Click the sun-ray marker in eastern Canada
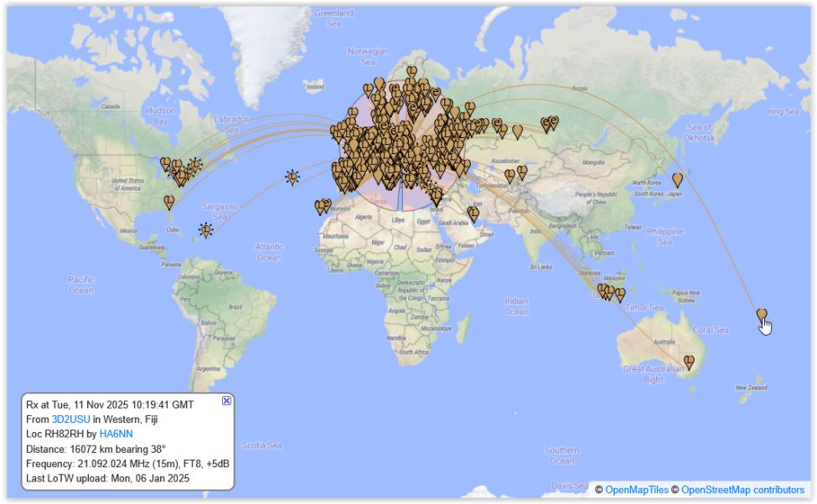Viewport: 817px width, 504px height. point(195,164)
